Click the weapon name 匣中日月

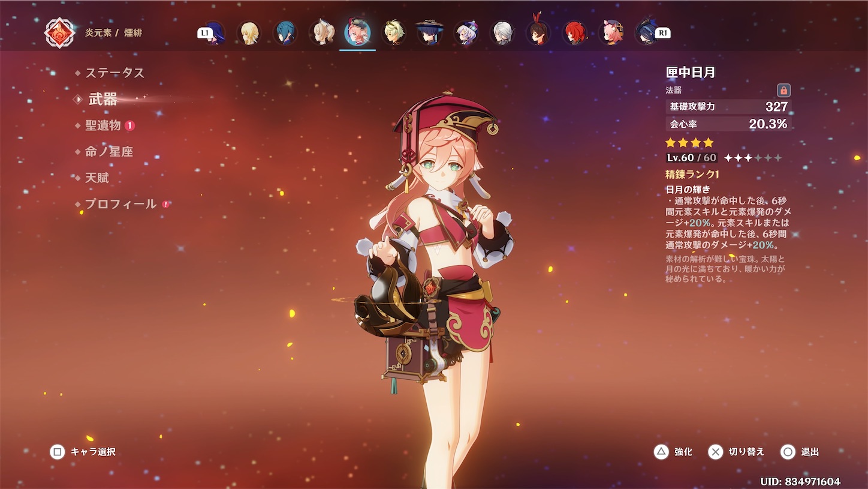tap(691, 73)
